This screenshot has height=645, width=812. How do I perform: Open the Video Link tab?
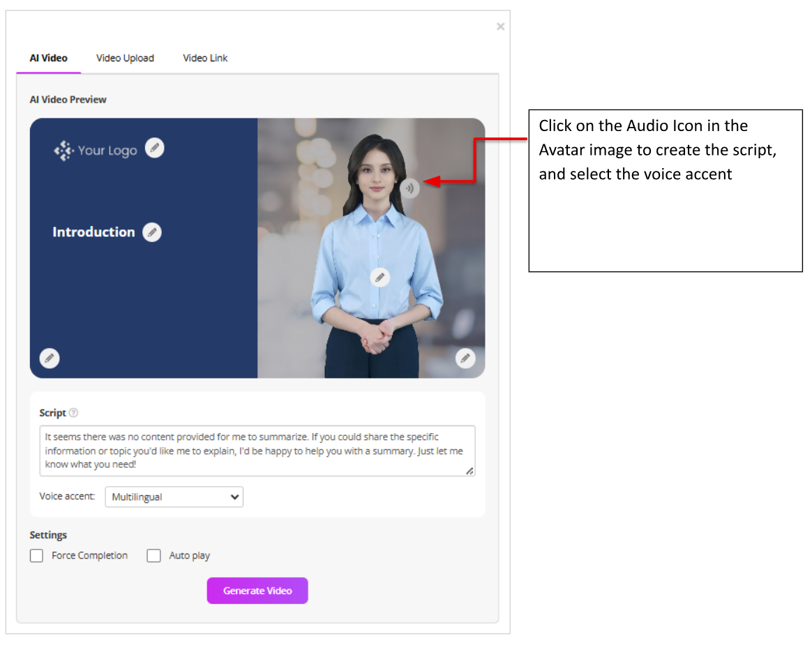[205, 58]
